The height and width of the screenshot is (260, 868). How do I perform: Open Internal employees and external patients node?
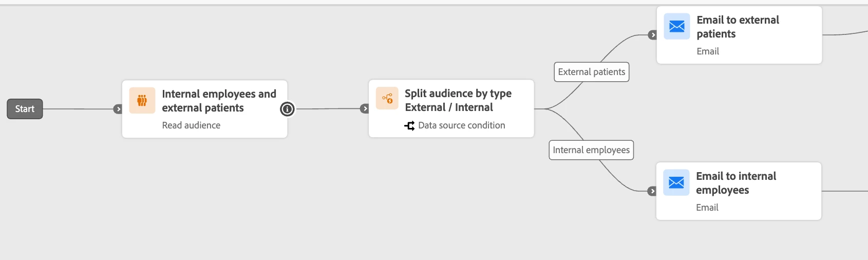219,101
